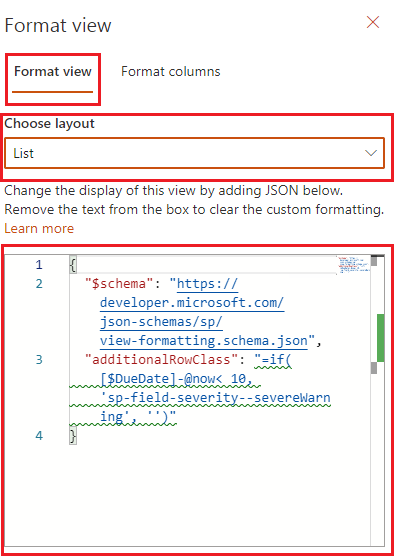395x560 pixels.
Task: Click the 'sp-field-severity--severeWarn' text
Action: tap(215, 398)
